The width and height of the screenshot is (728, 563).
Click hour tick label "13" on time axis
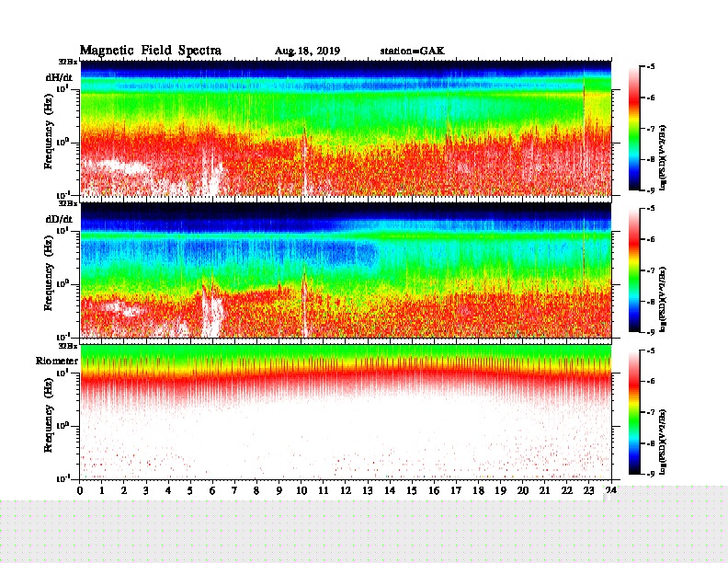click(368, 490)
